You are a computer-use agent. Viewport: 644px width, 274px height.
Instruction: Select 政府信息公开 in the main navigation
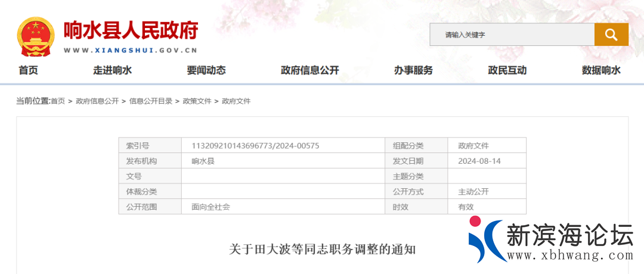[309, 70]
